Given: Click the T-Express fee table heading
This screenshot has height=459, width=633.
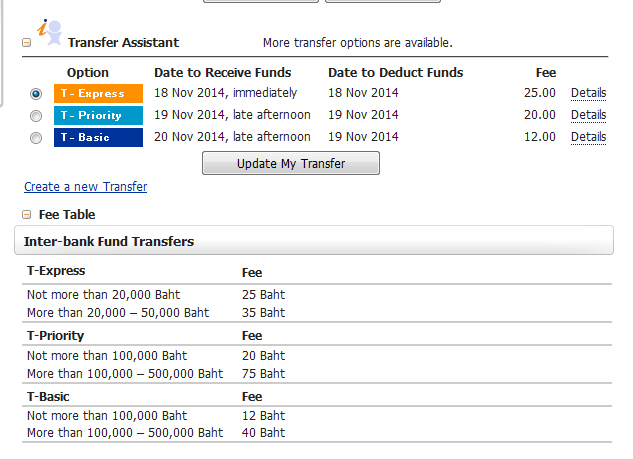Looking at the screenshot, I should [56, 270].
